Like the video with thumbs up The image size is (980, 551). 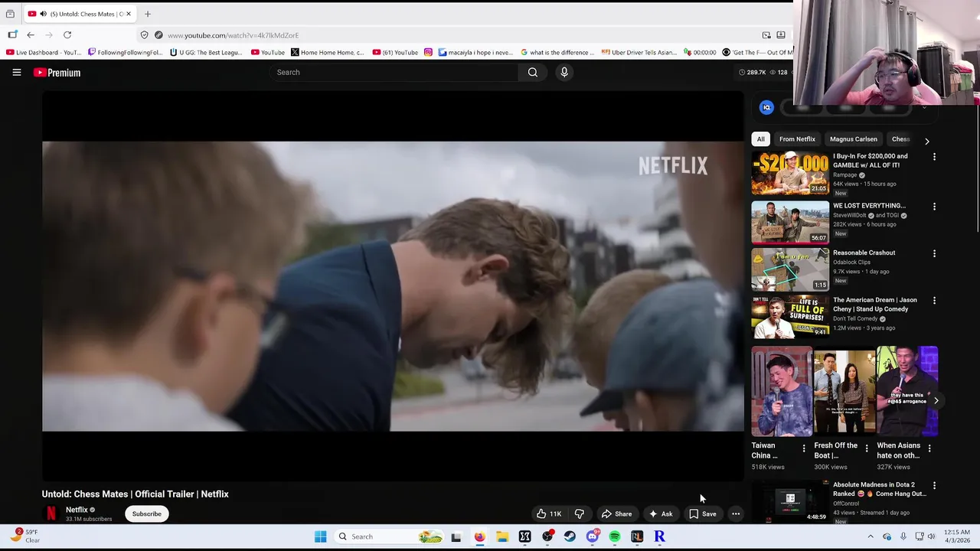point(549,514)
